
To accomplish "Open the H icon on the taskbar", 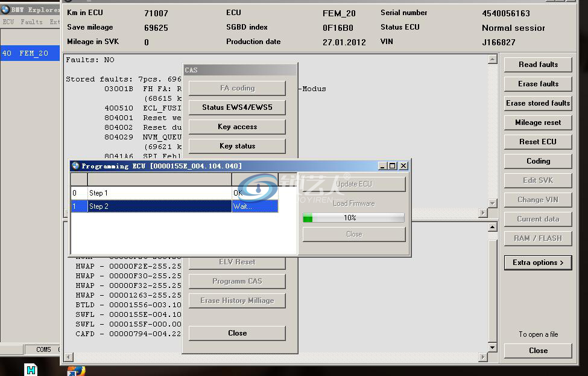I will click(31, 370).
